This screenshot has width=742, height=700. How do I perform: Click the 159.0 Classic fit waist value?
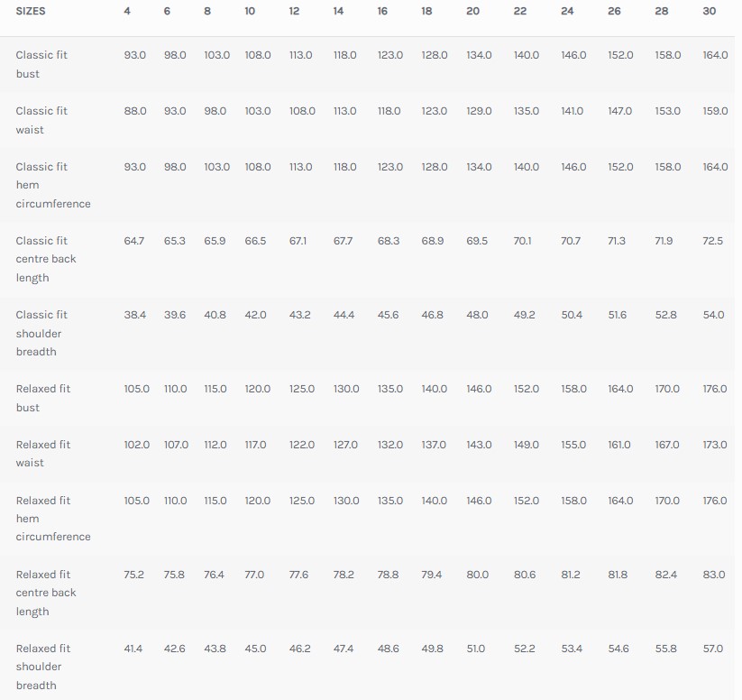click(x=714, y=111)
